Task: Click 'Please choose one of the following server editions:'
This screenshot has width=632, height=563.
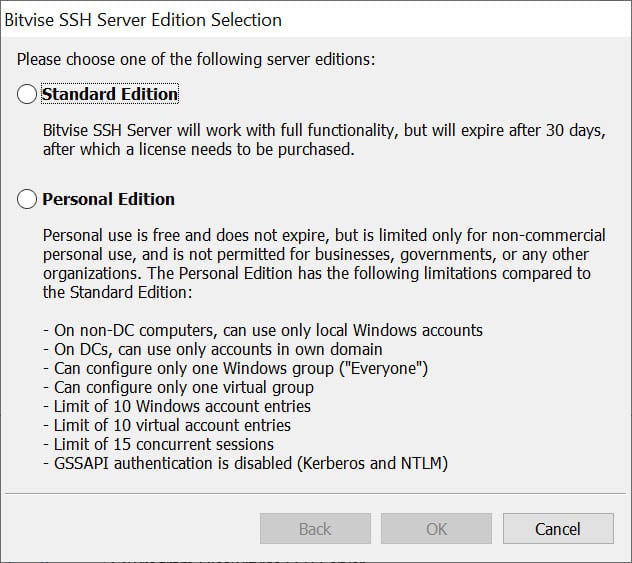Action: (x=196, y=60)
